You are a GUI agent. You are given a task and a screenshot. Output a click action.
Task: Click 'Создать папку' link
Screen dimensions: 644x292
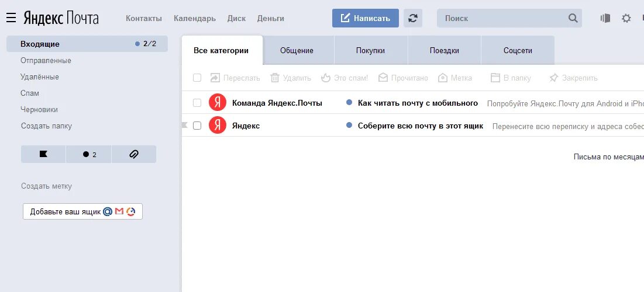(46, 126)
